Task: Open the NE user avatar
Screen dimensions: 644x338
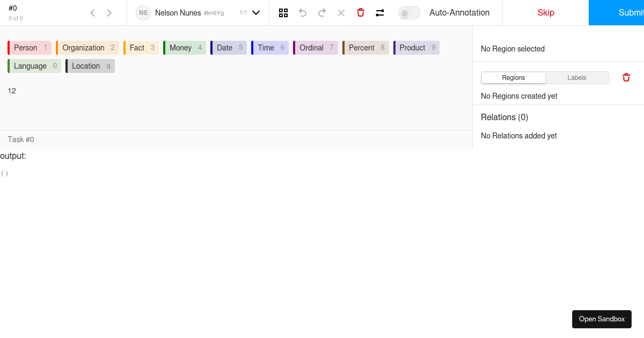Action: [143, 12]
